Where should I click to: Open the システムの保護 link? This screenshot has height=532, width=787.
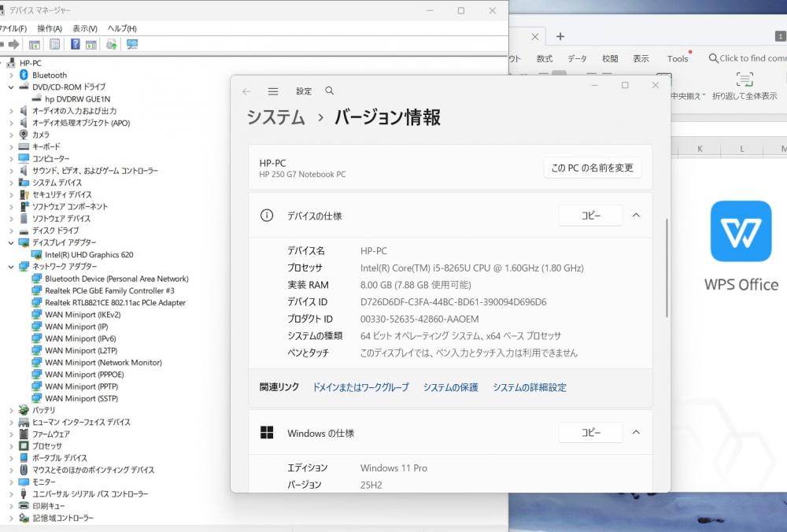(450, 387)
